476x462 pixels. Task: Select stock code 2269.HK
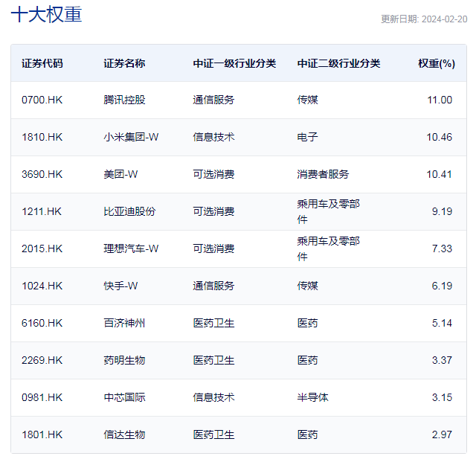[42, 360]
